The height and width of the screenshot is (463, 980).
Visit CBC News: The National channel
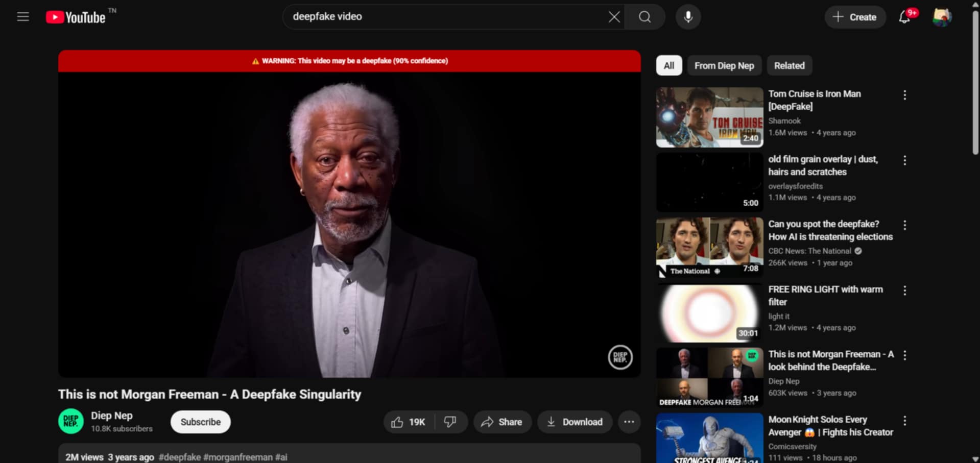click(x=809, y=251)
